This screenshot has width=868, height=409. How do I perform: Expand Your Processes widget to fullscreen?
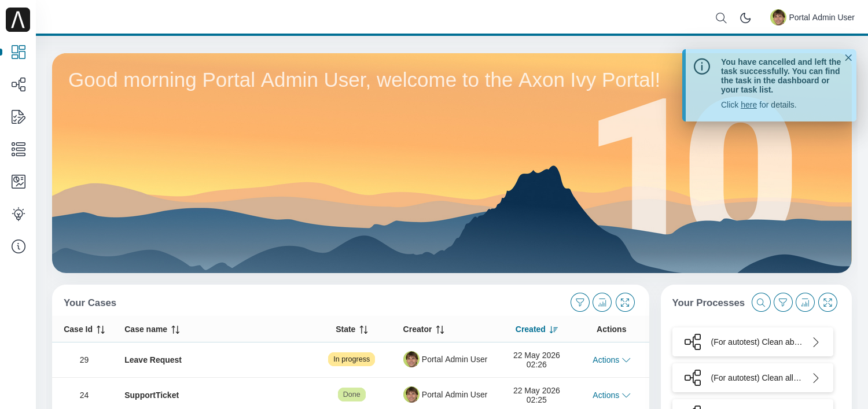click(x=827, y=302)
